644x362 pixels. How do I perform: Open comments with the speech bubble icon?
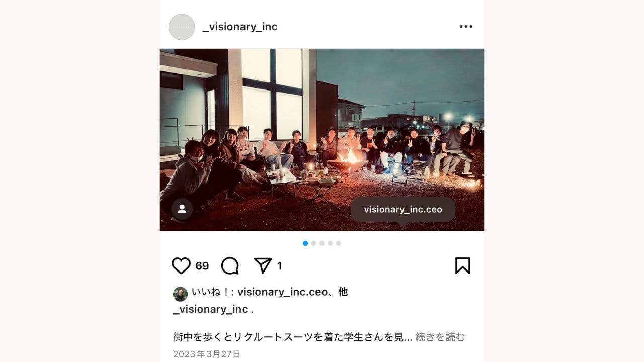click(230, 265)
